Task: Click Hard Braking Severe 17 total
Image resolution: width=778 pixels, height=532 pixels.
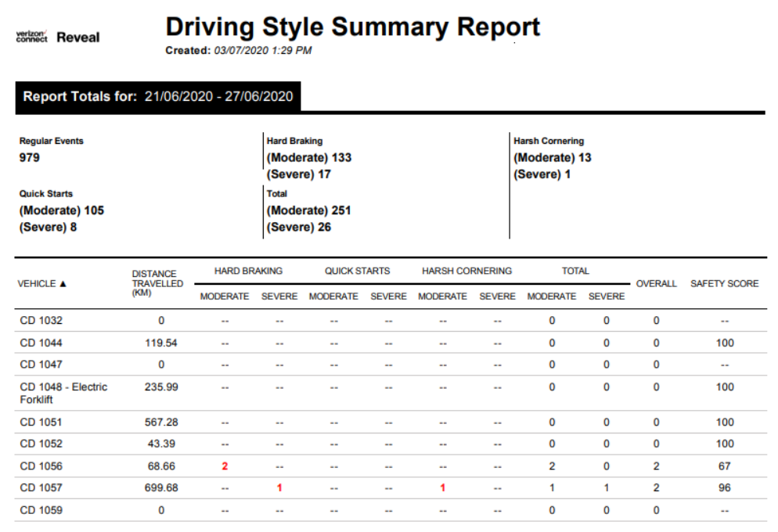Action: (299, 174)
